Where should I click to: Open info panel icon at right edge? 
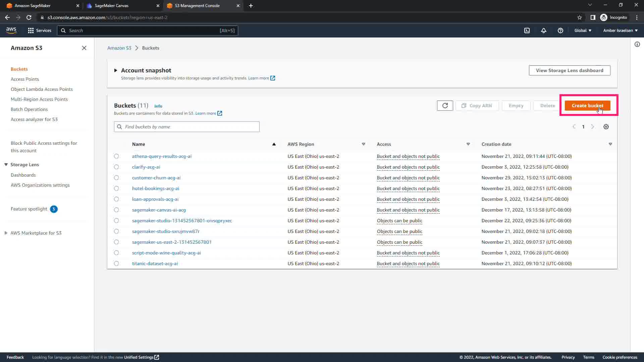point(637,44)
